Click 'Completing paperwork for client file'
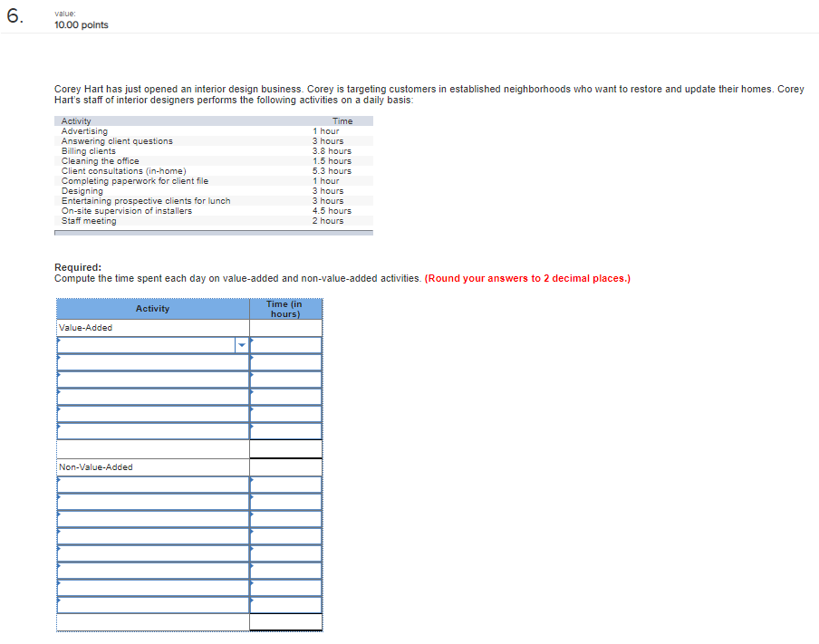 (x=135, y=181)
